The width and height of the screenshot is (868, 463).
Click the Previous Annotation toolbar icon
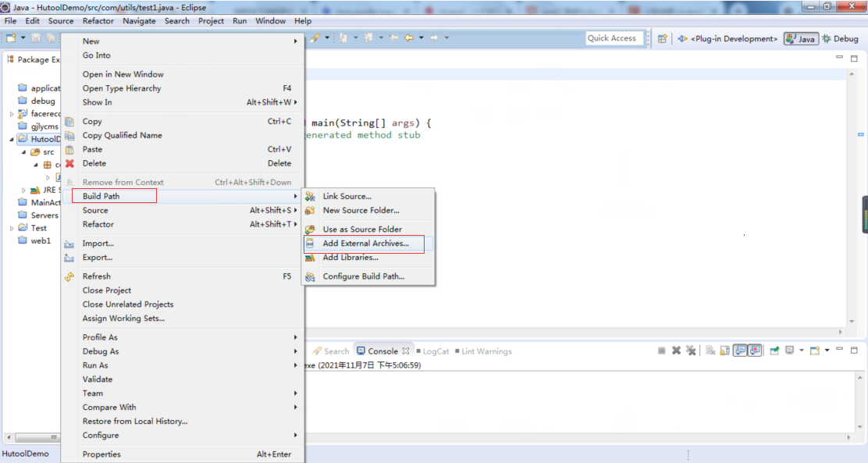coord(368,37)
